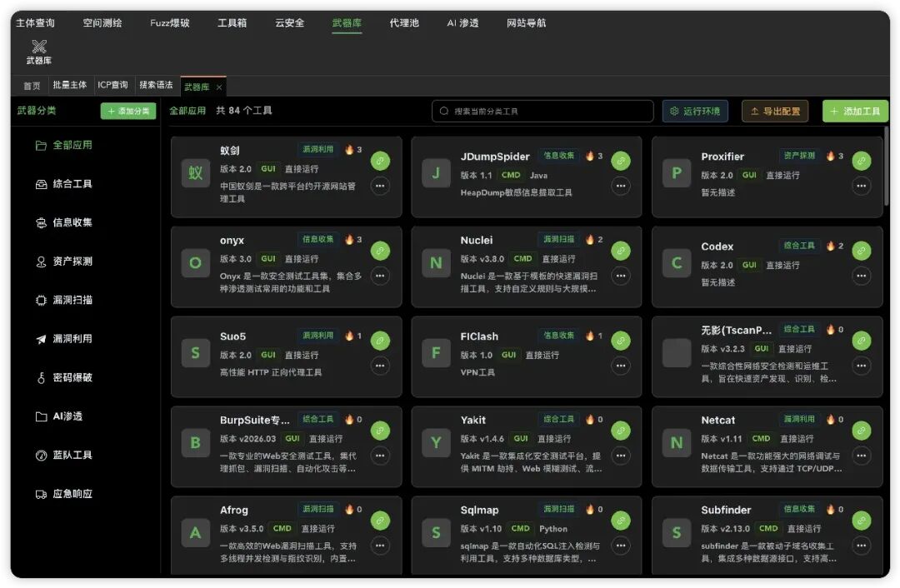Click the 添加分类 button
The width and height of the screenshot is (900, 588).
128,112
